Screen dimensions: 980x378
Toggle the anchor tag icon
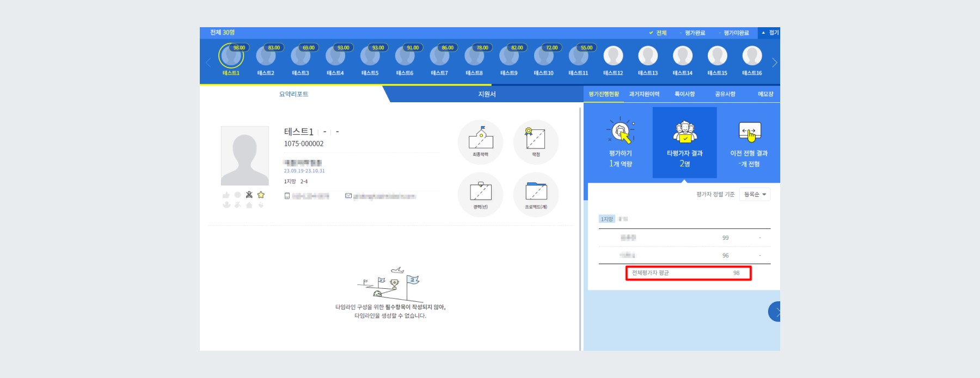226,205
